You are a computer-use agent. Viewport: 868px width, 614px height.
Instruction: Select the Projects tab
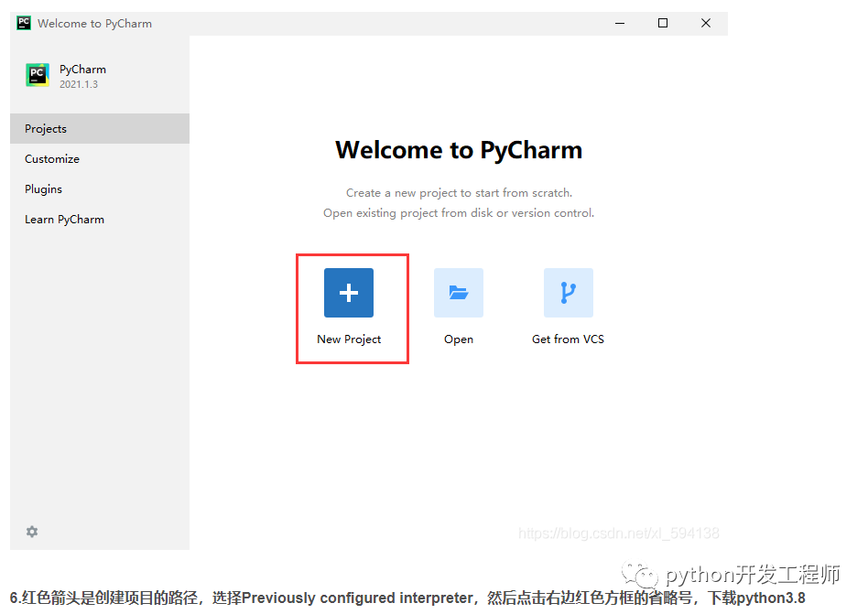click(x=100, y=128)
